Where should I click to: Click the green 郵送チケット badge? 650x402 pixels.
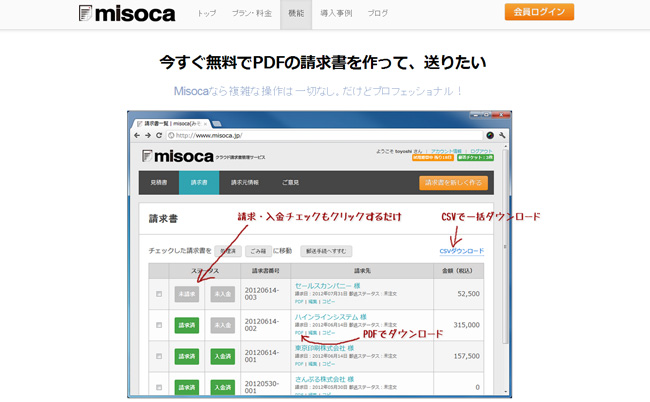(475, 158)
